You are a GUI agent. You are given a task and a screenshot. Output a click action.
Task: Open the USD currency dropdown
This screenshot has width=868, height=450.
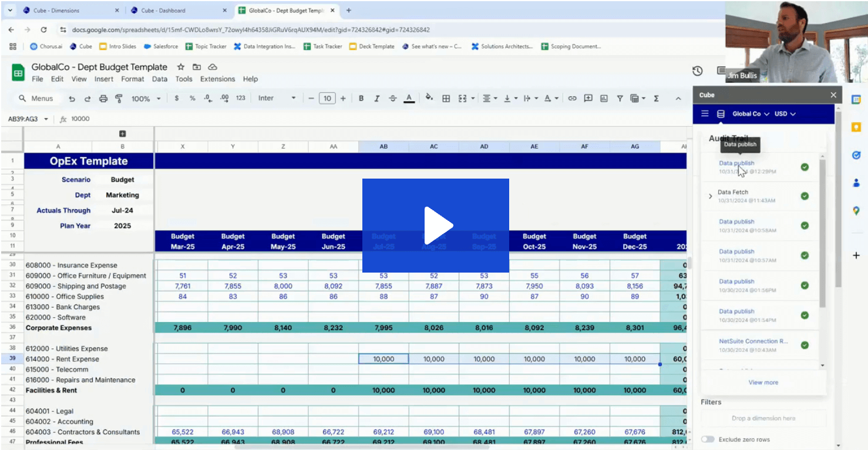(785, 113)
